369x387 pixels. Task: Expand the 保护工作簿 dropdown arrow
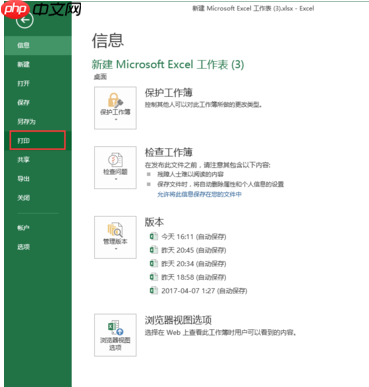[x=116, y=119]
